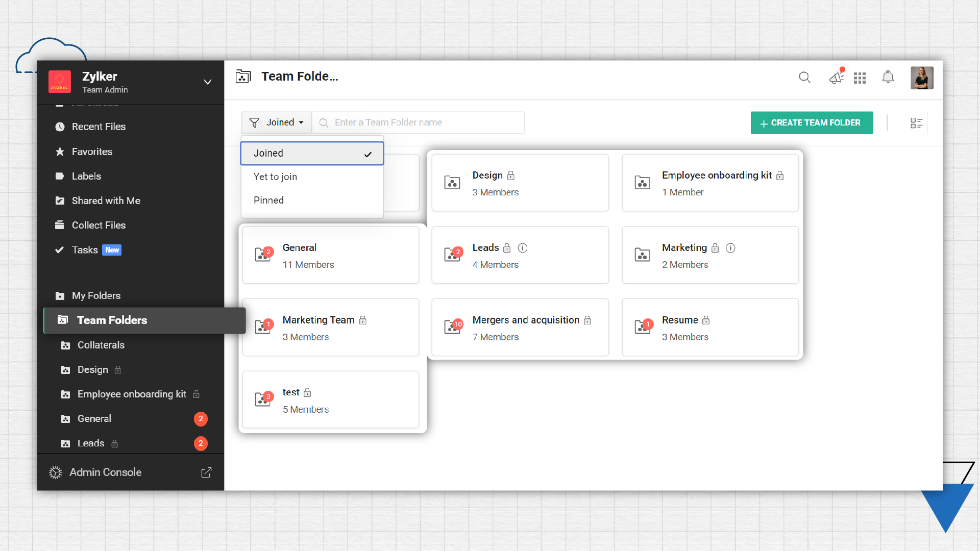
Task: Click the Create Team Folder button
Action: point(812,123)
